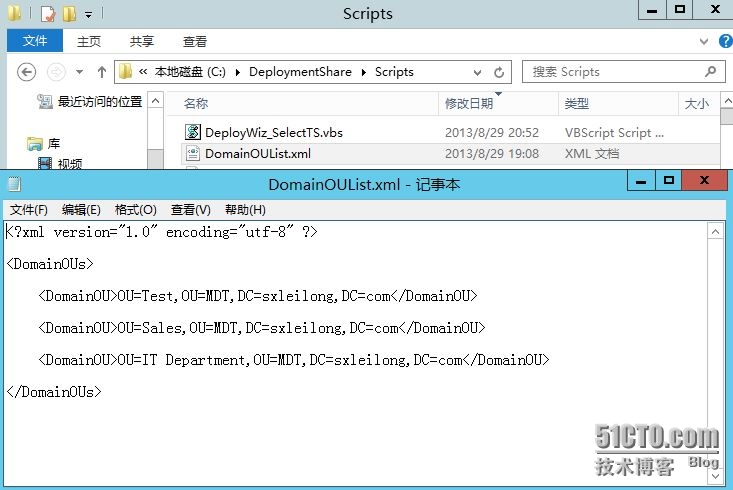The width and height of the screenshot is (733, 490).
Task: Sort by 大小 column header
Action: (x=697, y=103)
